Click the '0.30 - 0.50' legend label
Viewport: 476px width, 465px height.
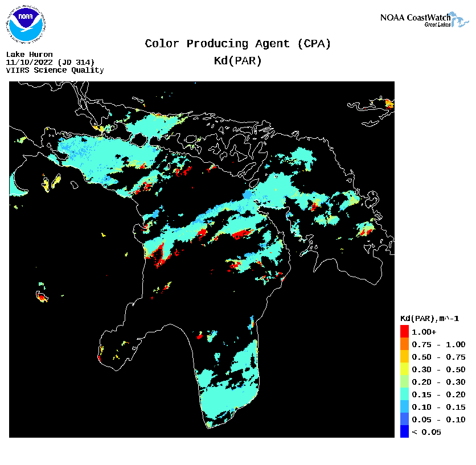point(438,369)
